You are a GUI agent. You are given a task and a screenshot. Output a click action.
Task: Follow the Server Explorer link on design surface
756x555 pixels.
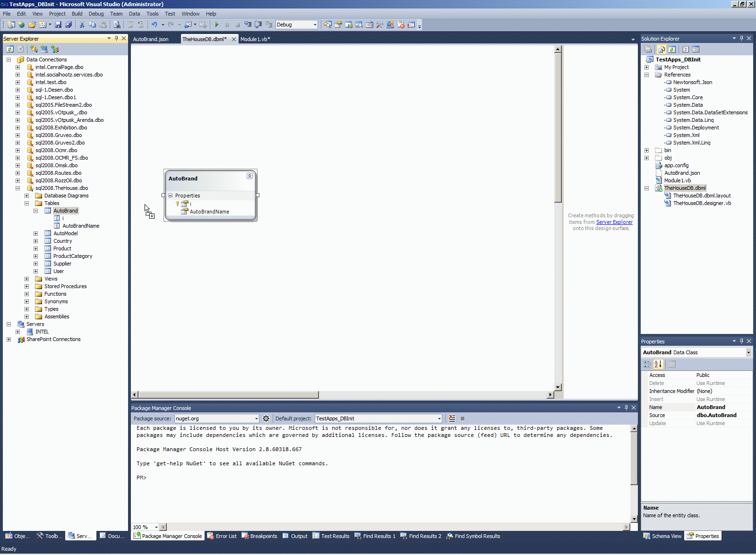[614, 222]
